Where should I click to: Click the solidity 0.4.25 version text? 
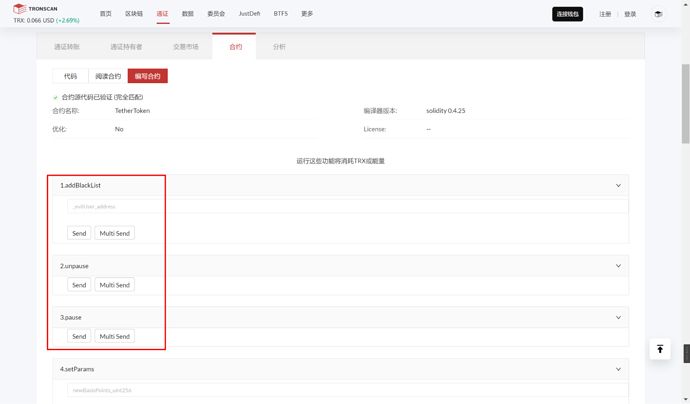pos(445,110)
